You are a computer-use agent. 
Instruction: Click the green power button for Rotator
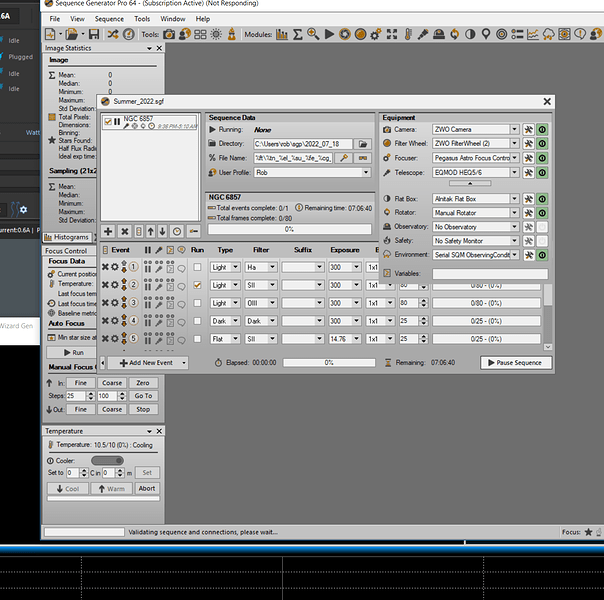pyautogui.click(x=542, y=213)
